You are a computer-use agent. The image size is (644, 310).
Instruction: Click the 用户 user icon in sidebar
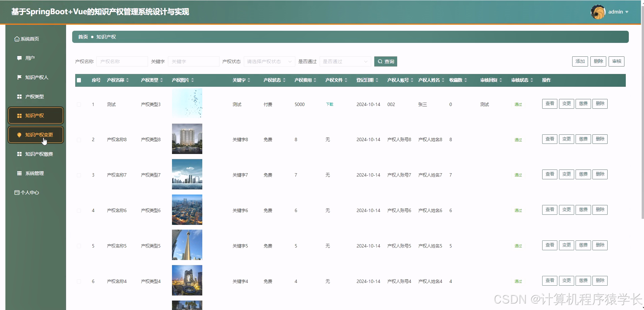19,58
